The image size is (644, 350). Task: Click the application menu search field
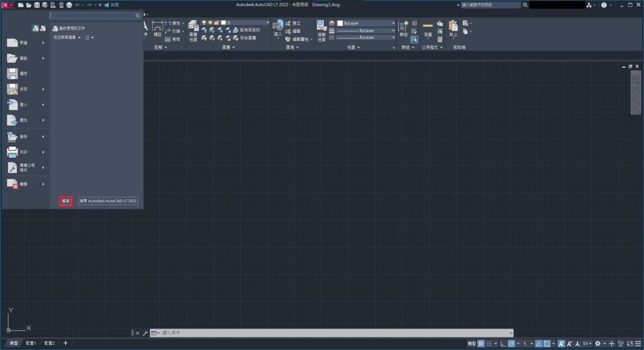[93, 15]
